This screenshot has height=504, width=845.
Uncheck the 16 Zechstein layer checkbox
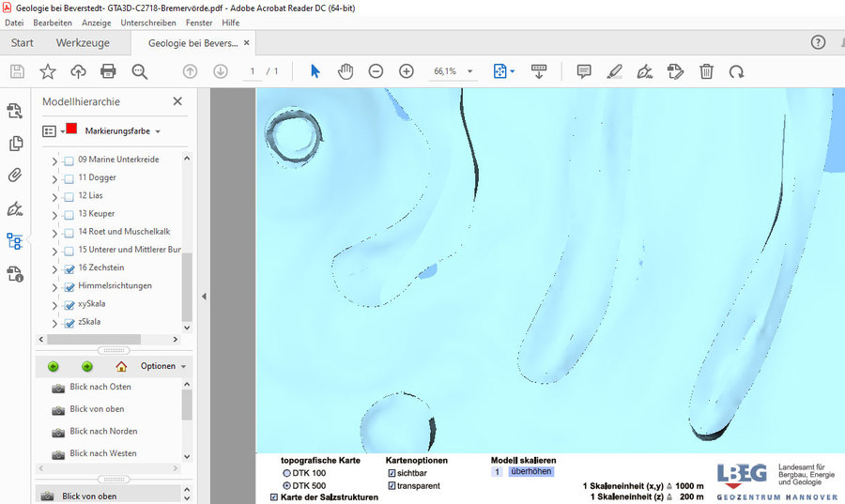click(x=69, y=269)
